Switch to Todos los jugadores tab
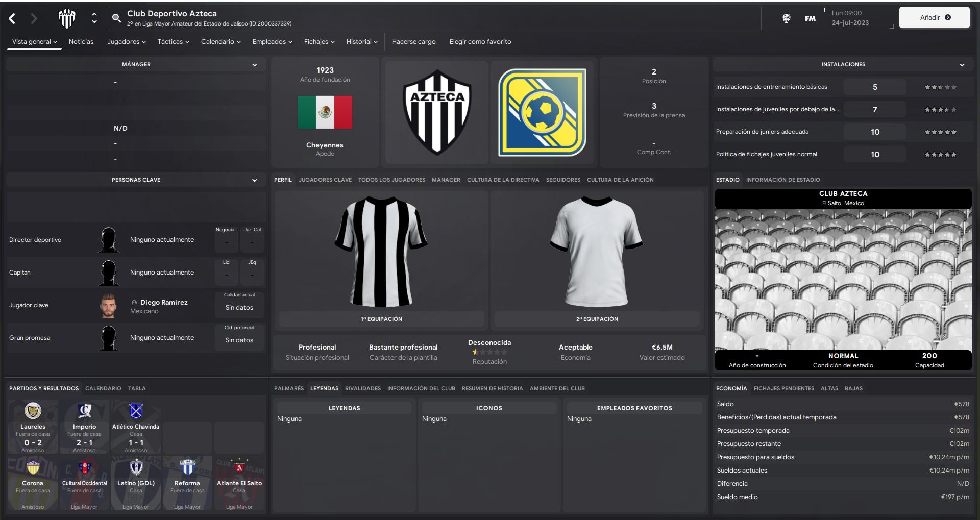This screenshot has height=520, width=980. tap(391, 180)
